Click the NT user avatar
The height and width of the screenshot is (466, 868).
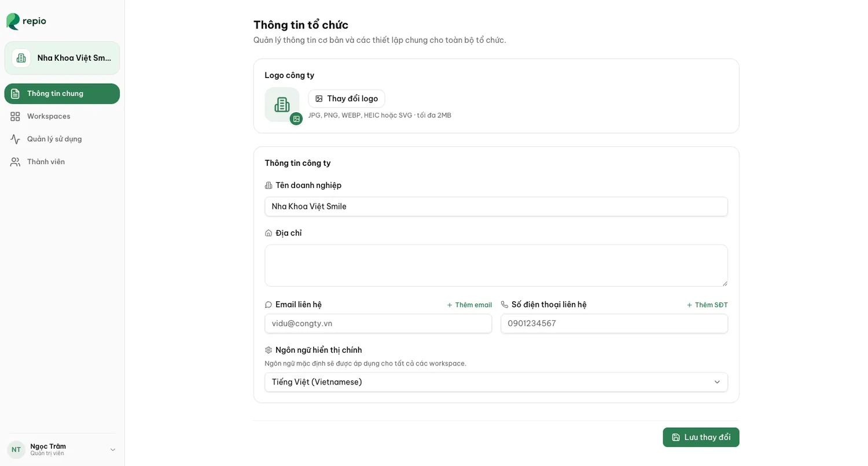click(16, 449)
